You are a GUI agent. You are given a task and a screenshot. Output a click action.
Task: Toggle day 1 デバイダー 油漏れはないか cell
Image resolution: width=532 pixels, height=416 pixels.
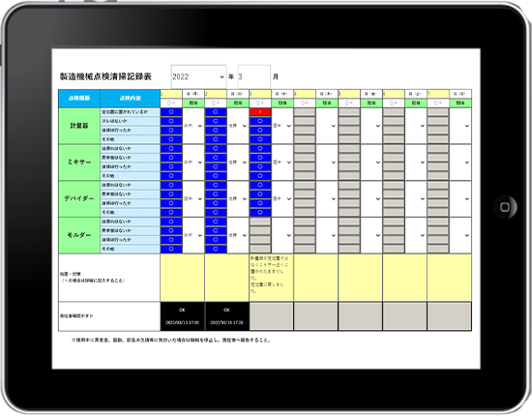(171, 186)
